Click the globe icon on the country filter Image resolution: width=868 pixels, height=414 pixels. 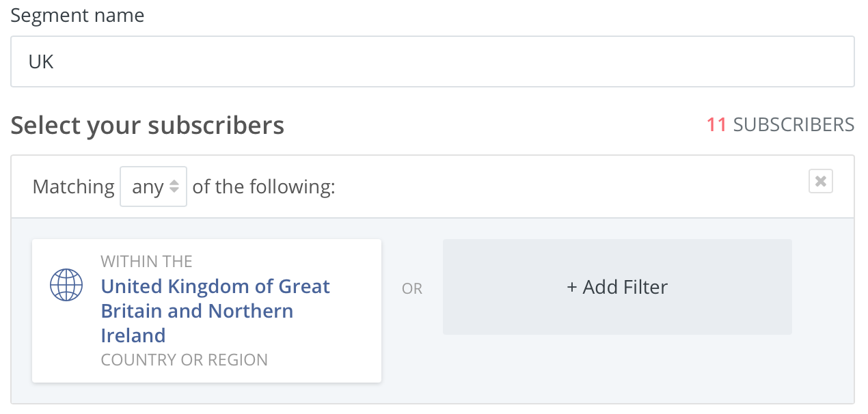click(66, 285)
